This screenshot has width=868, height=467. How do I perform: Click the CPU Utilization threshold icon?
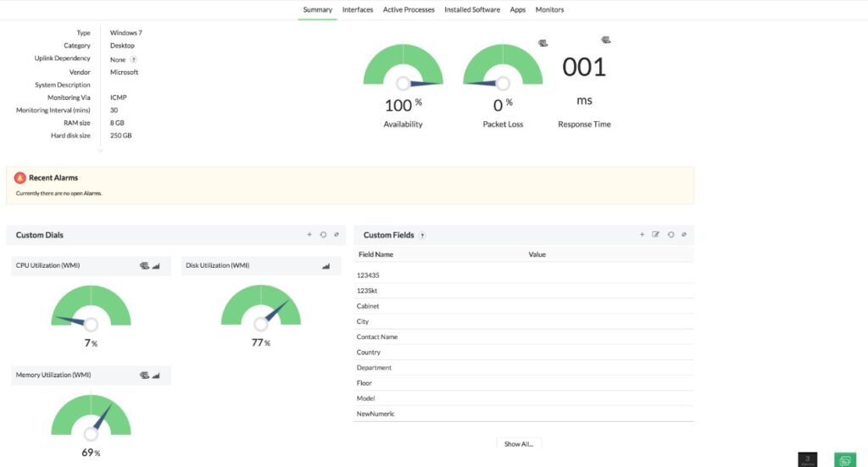tap(144, 266)
